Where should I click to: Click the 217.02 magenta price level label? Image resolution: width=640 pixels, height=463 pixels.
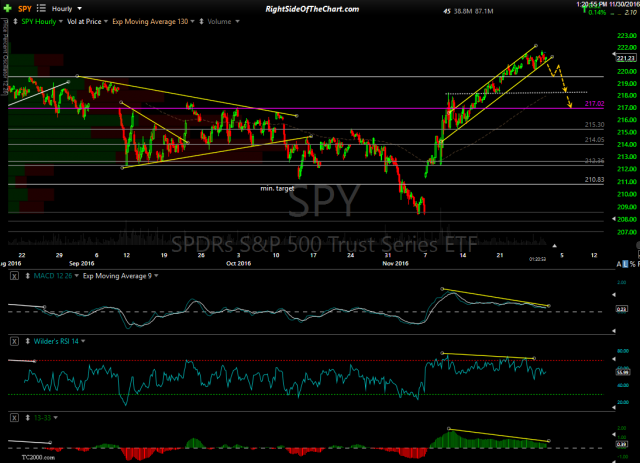click(594, 104)
